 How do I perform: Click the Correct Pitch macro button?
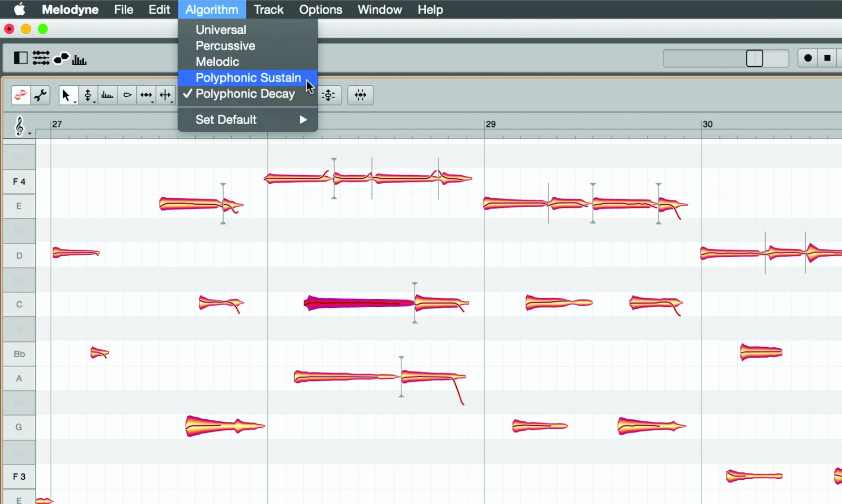pyautogui.click(x=329, y=95)
